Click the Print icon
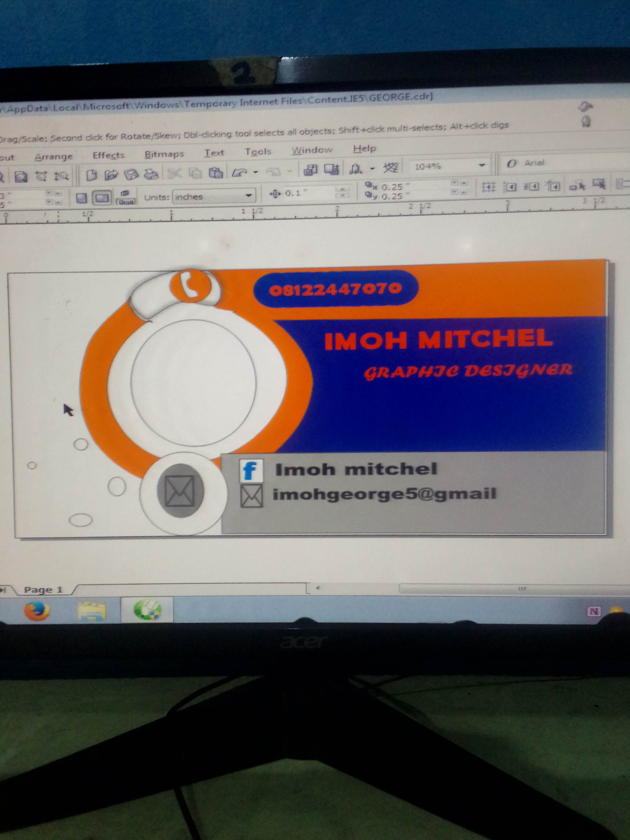Image resolution: width=630 pixels, height=840 pixels. click(x=152, y=174)
